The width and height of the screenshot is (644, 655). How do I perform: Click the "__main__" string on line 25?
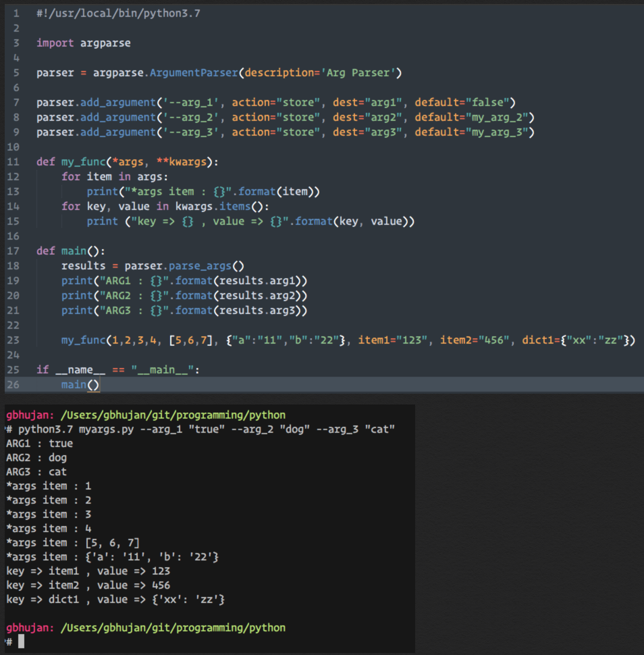(162, 370)
